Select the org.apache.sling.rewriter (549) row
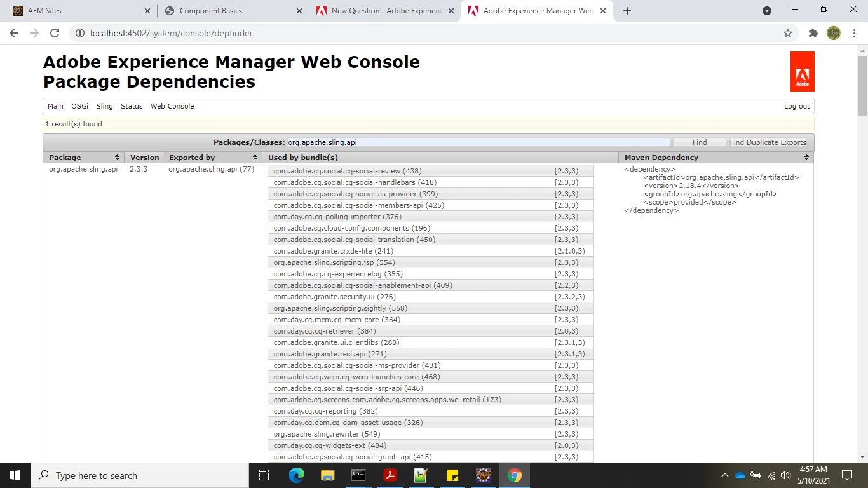Viewport: 868px width, 488px height. (x=431, y=434)
